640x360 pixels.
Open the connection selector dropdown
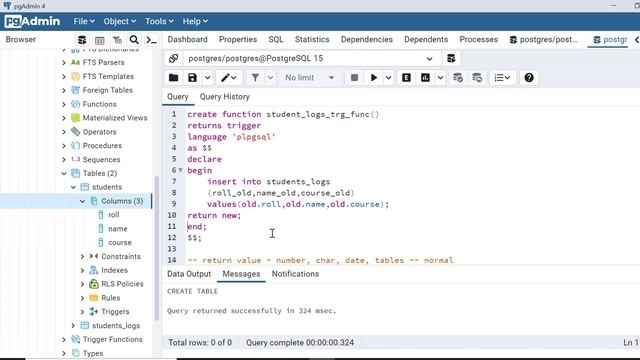point(429,59)
